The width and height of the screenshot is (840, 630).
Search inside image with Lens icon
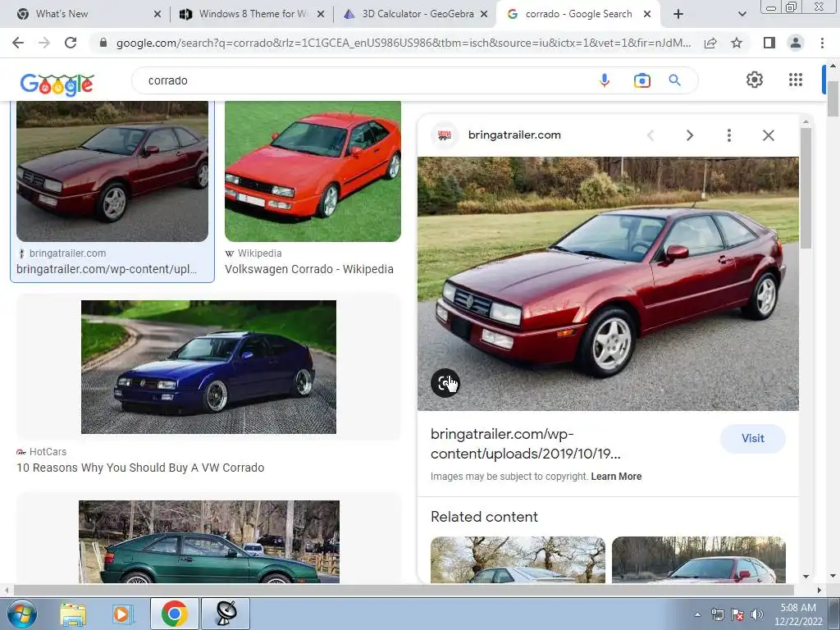pos(445,382)
